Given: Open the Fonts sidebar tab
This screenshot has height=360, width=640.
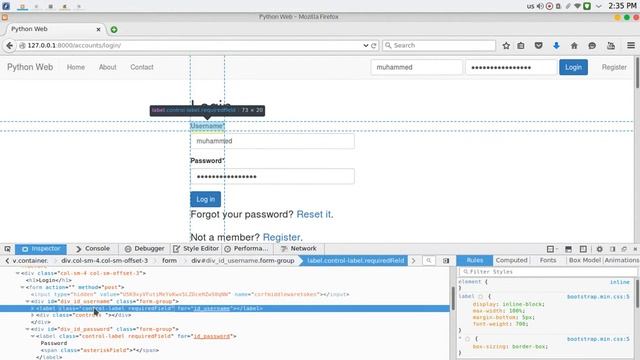Looking at the screenshot, I should [x=548, y=260].
